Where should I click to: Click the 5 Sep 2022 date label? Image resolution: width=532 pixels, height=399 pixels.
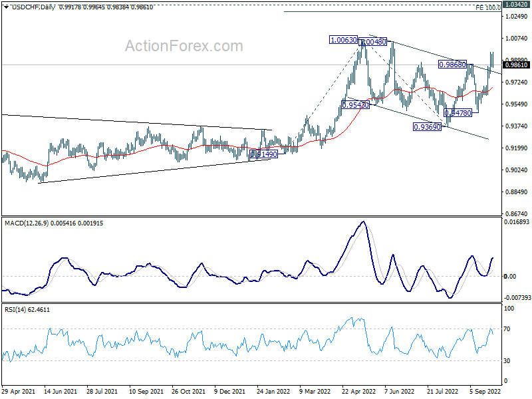point(484,392)
